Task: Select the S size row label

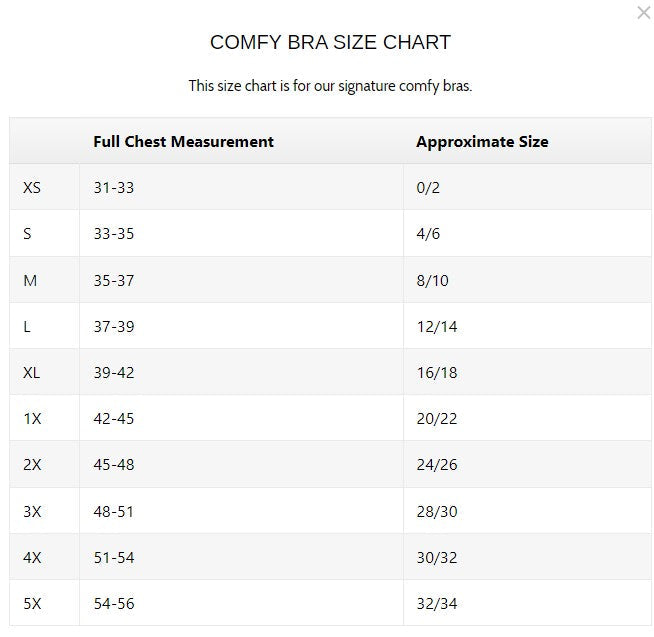Action: [27, 234]
